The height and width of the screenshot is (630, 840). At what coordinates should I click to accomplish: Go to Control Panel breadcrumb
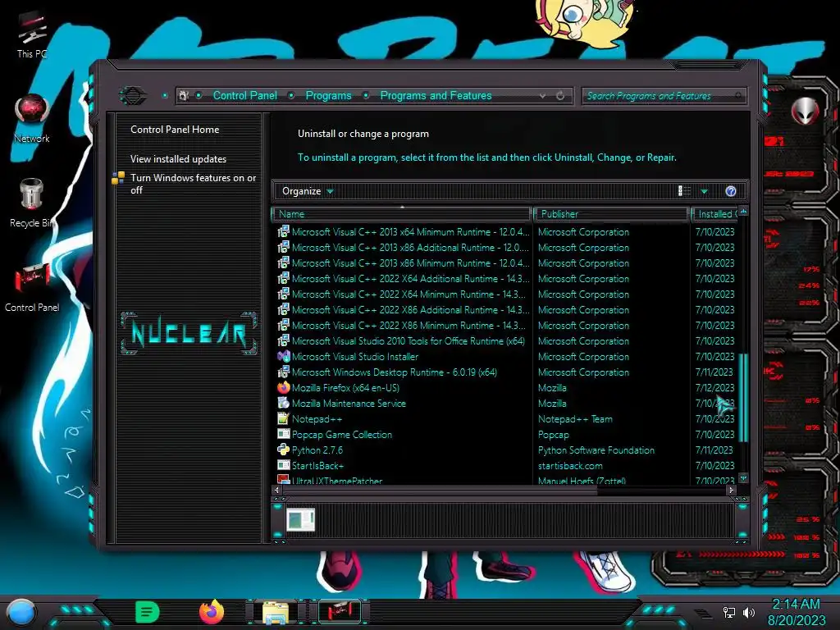[244, 96]
